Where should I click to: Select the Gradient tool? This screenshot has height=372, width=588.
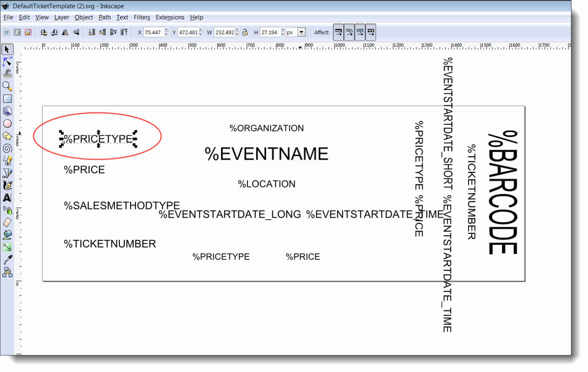(7, 247)
